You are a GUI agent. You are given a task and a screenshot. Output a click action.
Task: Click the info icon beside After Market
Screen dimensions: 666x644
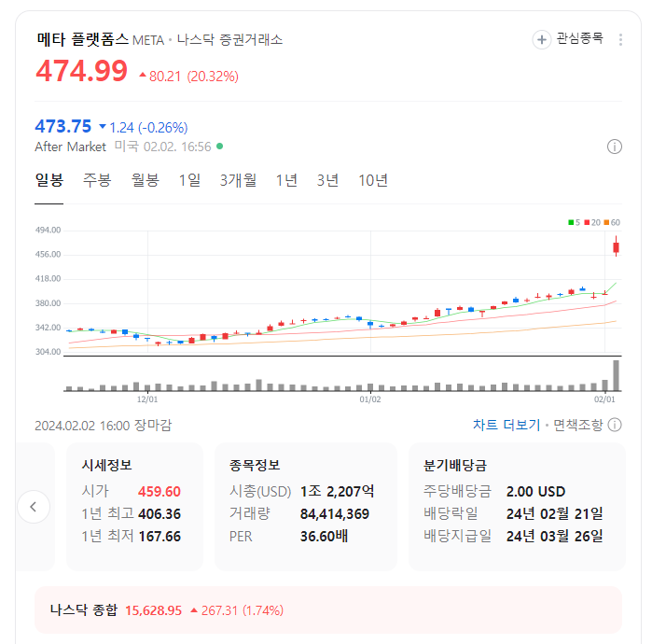point(614,147)
